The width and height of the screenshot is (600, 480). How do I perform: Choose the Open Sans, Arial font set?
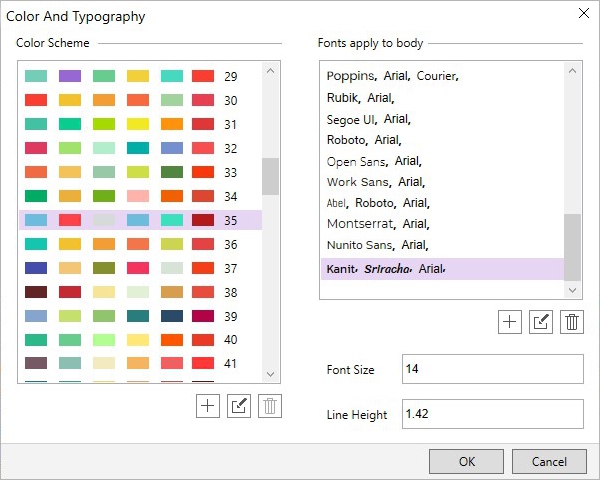click(375, 161)
